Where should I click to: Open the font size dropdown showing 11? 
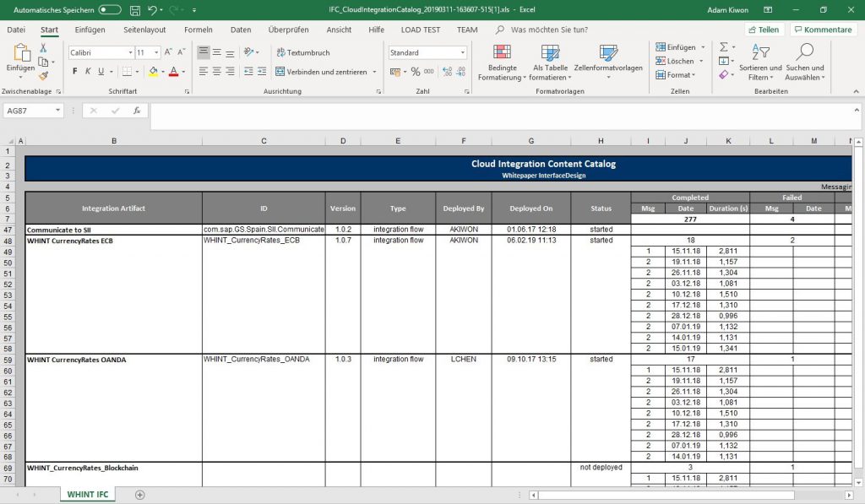point(156,52)
